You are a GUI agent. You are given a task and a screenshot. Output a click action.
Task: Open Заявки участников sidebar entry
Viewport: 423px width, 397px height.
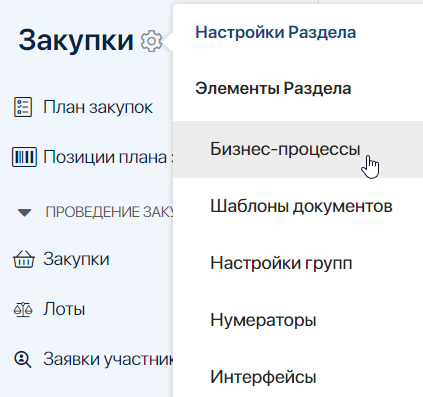(108, 359)
